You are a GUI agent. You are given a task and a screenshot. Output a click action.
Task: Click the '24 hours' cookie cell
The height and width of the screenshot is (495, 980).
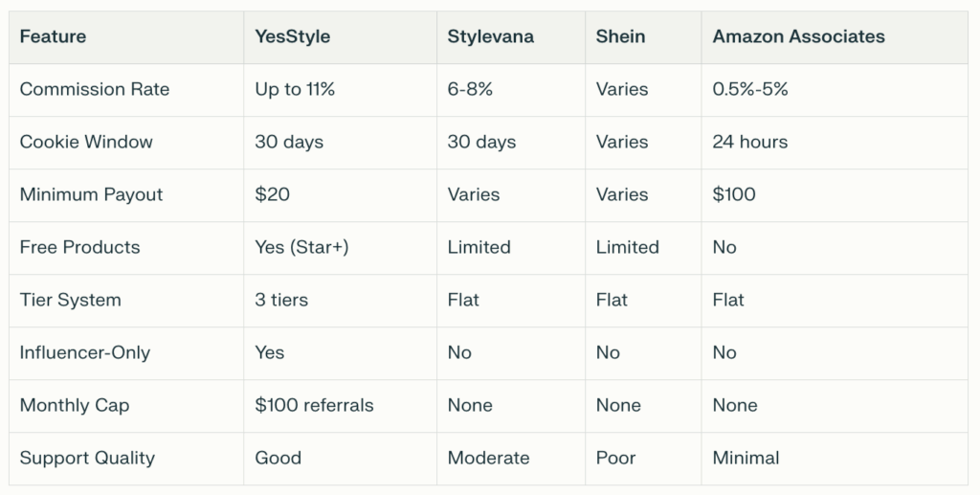749,142
